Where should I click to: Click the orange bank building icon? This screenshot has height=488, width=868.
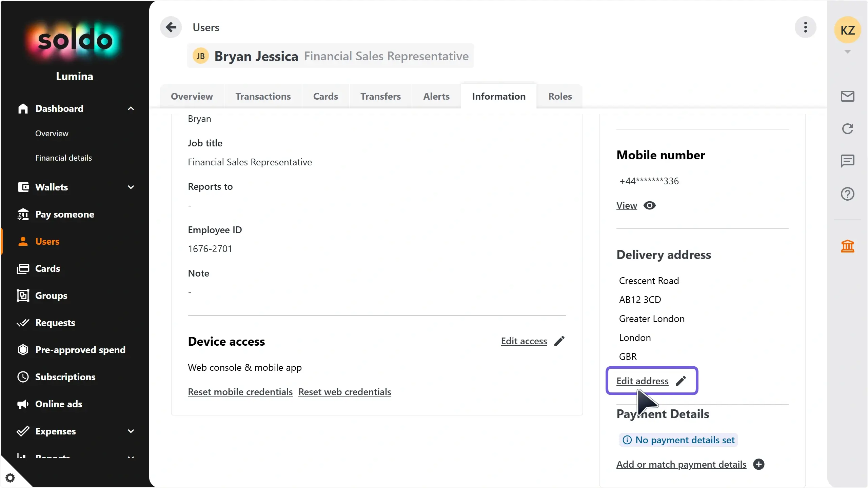[x=847, y=246]
